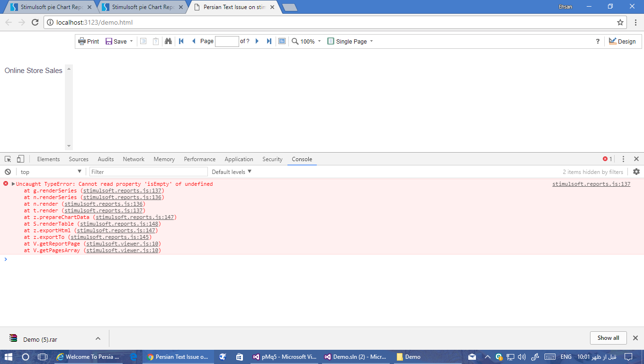Open stimulsoft.reports.js:137 source link at right

(591, 184)
